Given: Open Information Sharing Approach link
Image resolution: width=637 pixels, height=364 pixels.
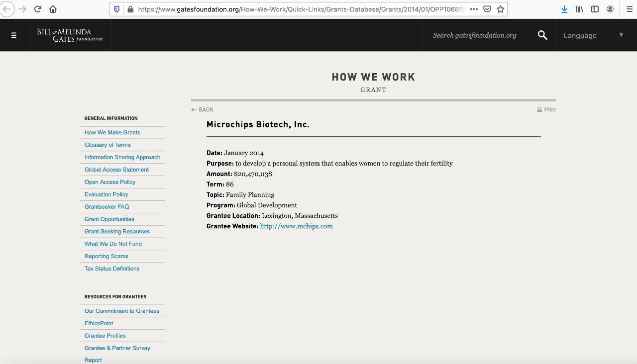Looking at the screenshot, I should [x=122, y=157].
